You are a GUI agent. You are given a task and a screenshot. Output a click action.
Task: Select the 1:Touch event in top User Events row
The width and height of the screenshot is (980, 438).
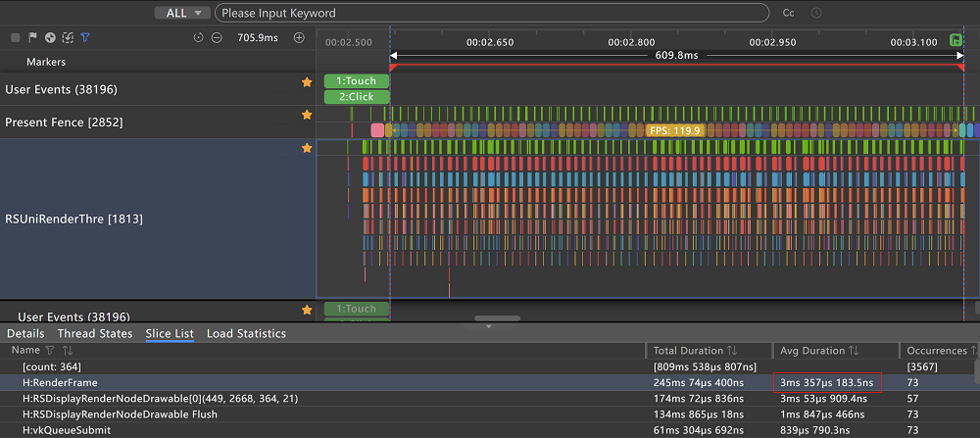[x=357, y=81]
